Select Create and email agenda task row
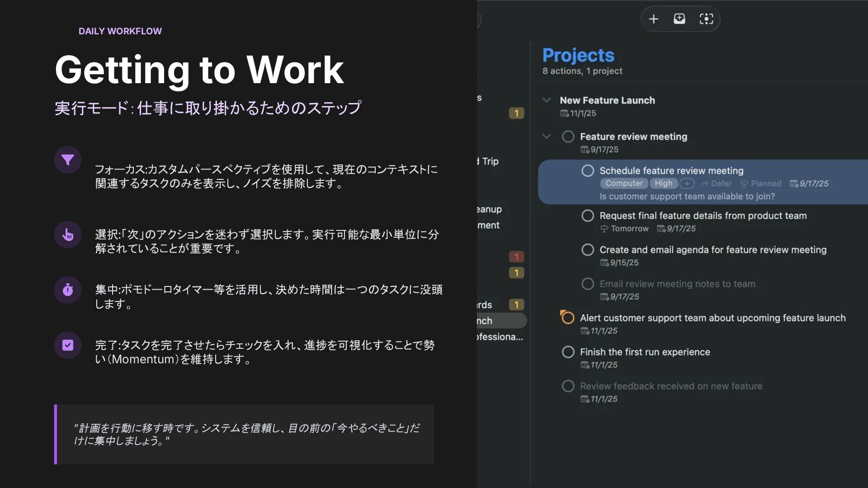Viewport: 868px width, 488px height. tap(712, 250)
